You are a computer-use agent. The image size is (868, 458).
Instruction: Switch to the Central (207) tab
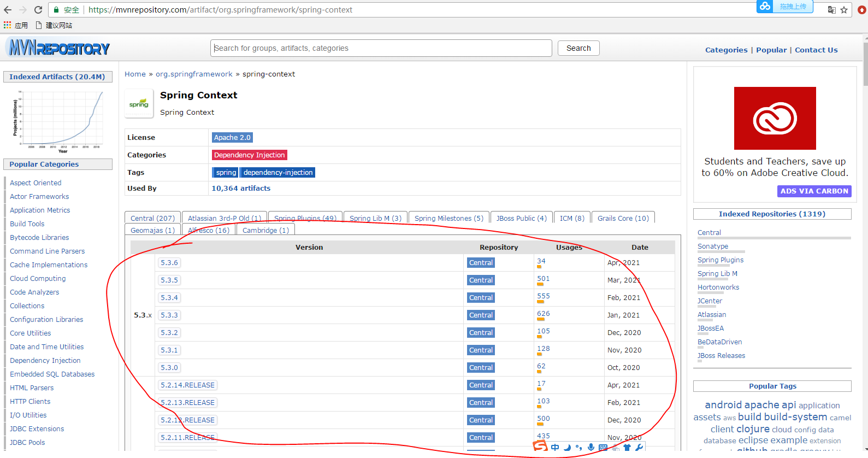click(x=152, y=218)
